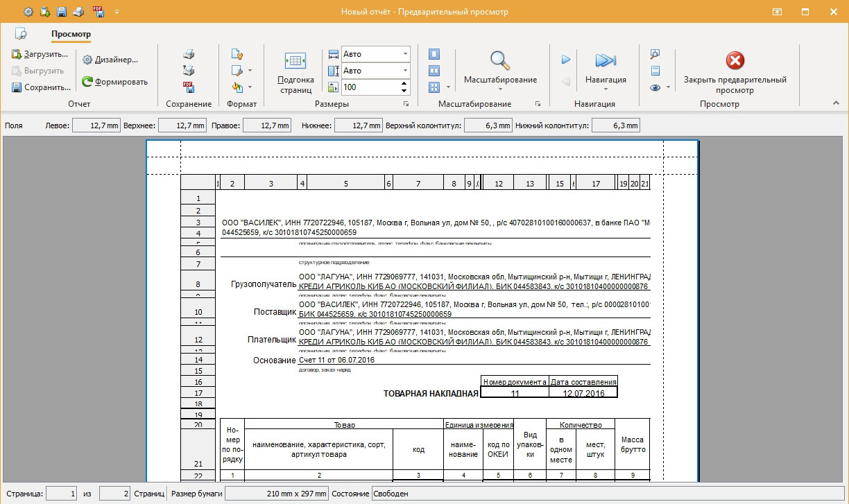Expand the dropdown arrow next to the eye icon
This screenshot has height=504, width=849.
click(x=668, y=87)
